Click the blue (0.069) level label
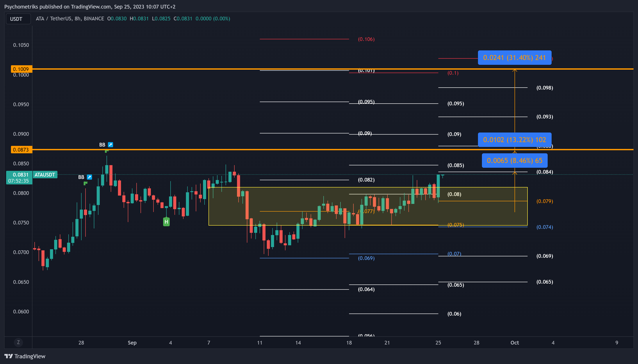This screenshot has width=638, height=364. tap(366, 258)
